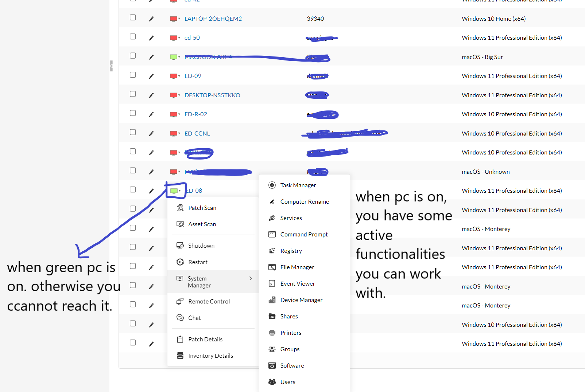
Task: Click the Shutdown icon in menu
Action: click(180, 246)
